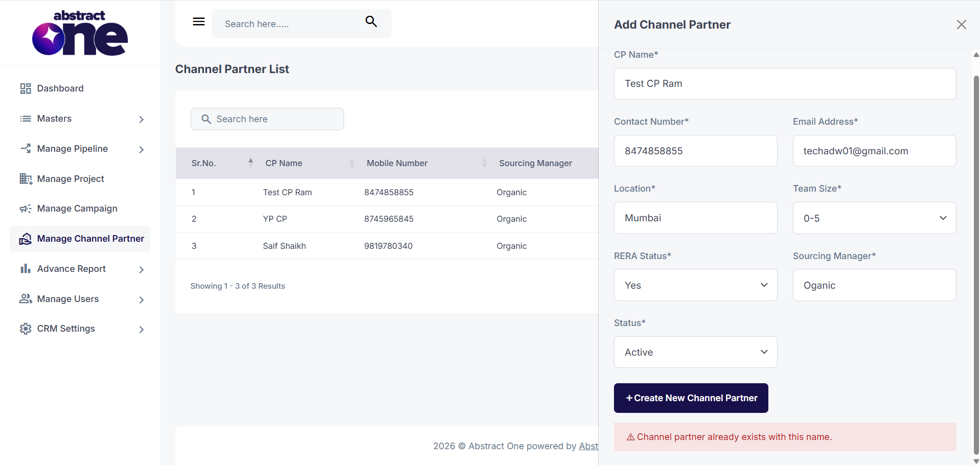Click the Email Address input field
This screenshot has width=980, height=465.
pyautogui.click(x=874, y=151)
